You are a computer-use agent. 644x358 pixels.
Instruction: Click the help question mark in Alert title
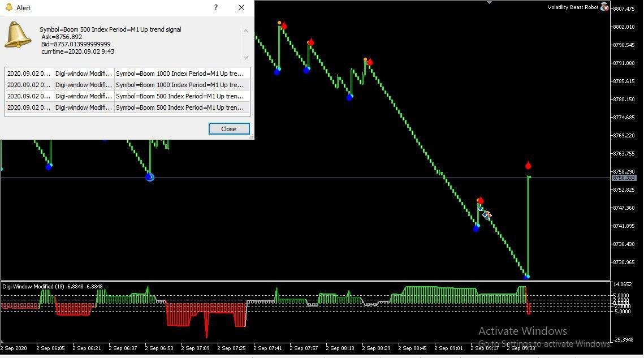(x=216, y=7)
